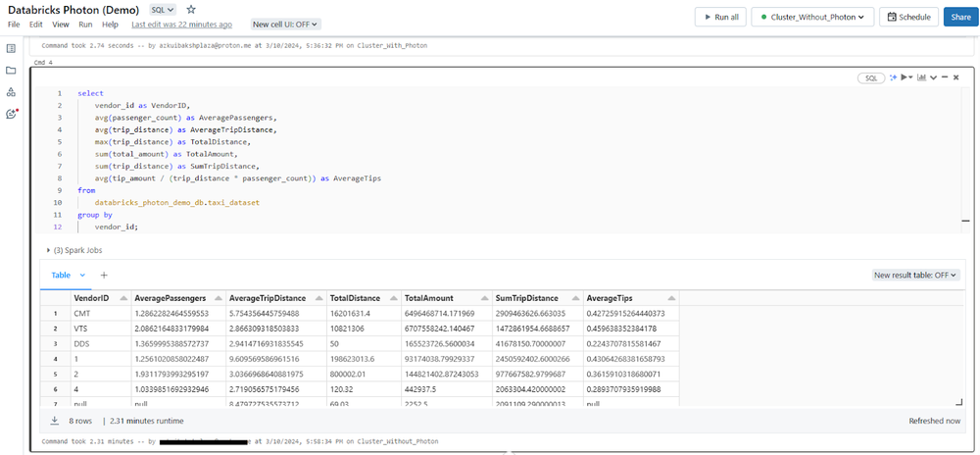980x455 pixels.
Task: Click the code editor scrollbar marker
Action: click(966, 220)
